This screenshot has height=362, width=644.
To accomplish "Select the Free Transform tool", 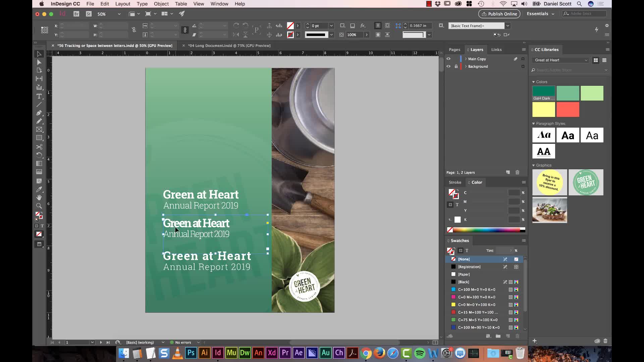I will (39, 155).
